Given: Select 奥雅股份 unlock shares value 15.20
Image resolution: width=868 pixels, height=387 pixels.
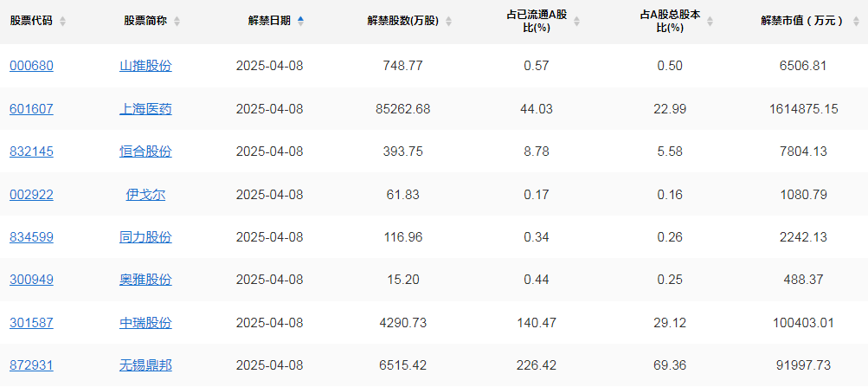Looking at the screenshot, I should pos(402,281).
